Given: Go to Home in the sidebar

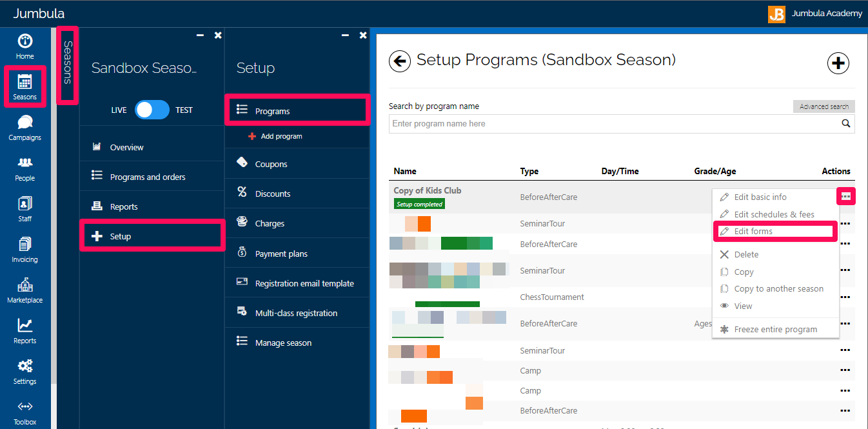Looking at the screenshot, I should [x=25, y=47].
